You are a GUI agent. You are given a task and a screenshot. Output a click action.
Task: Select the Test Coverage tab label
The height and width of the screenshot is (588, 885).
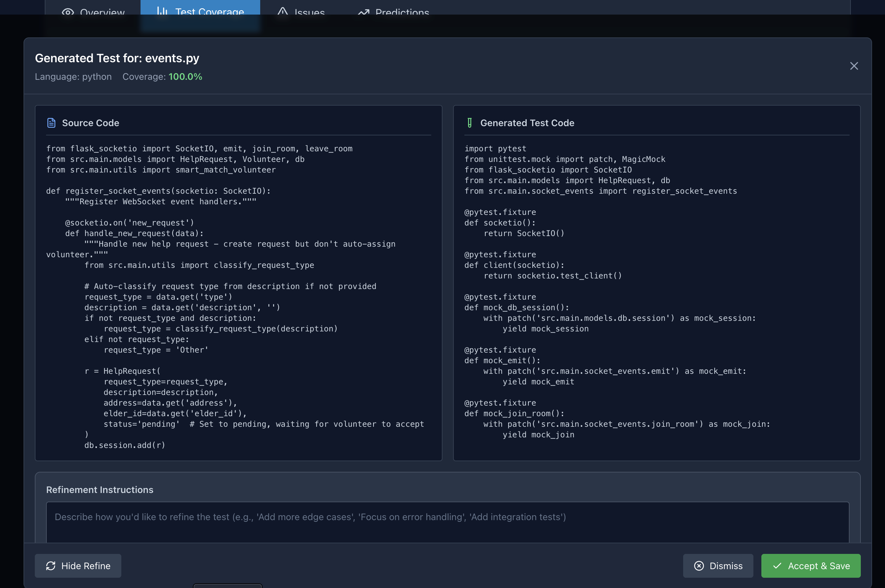pyautogui.click(x=209, y=11)
